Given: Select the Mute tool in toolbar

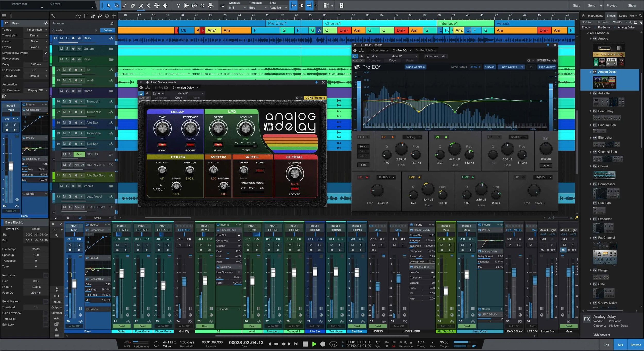Looking at the screenshot, I should [x=149, y=5].
